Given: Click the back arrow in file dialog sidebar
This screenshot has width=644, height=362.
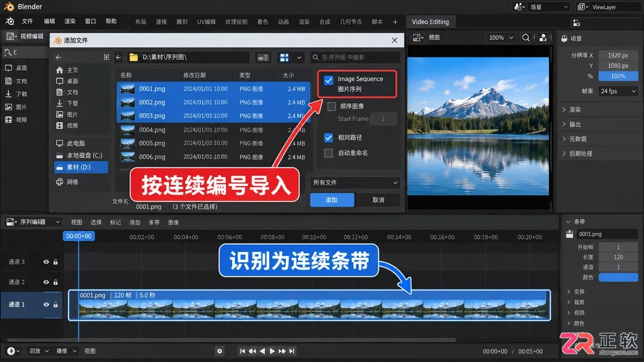Looking at the screenshot, I should (58, 57).
